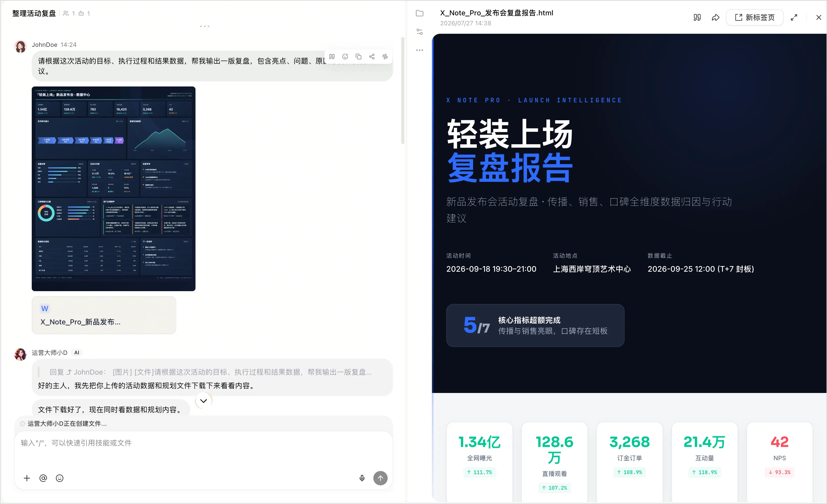The image size is (827, 504).
Task: Click the 上海西岸穹顶艺术中心 location text
Action: click(x=592, y=269)
